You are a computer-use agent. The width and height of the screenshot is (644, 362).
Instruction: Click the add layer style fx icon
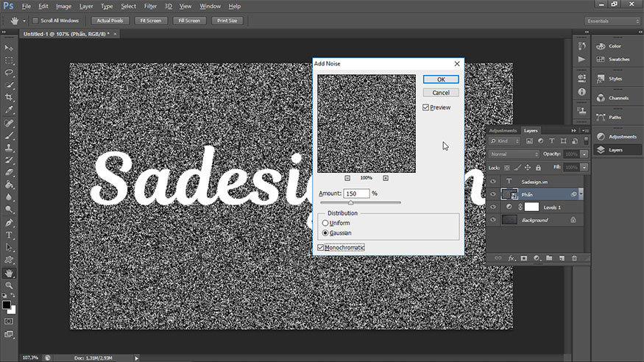coord(511,258)
